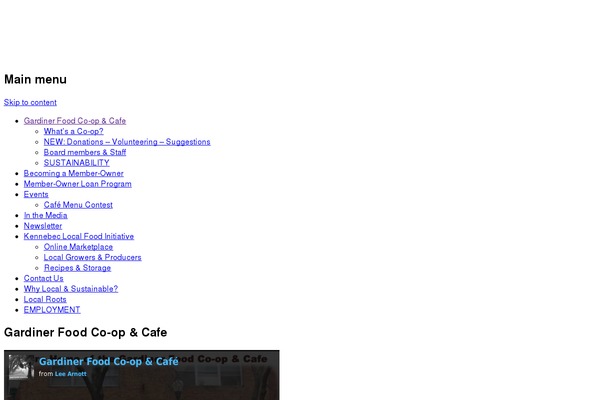Go to Becoming a Member-Owner
Screen dimensions: 600x400
point(73,173)
